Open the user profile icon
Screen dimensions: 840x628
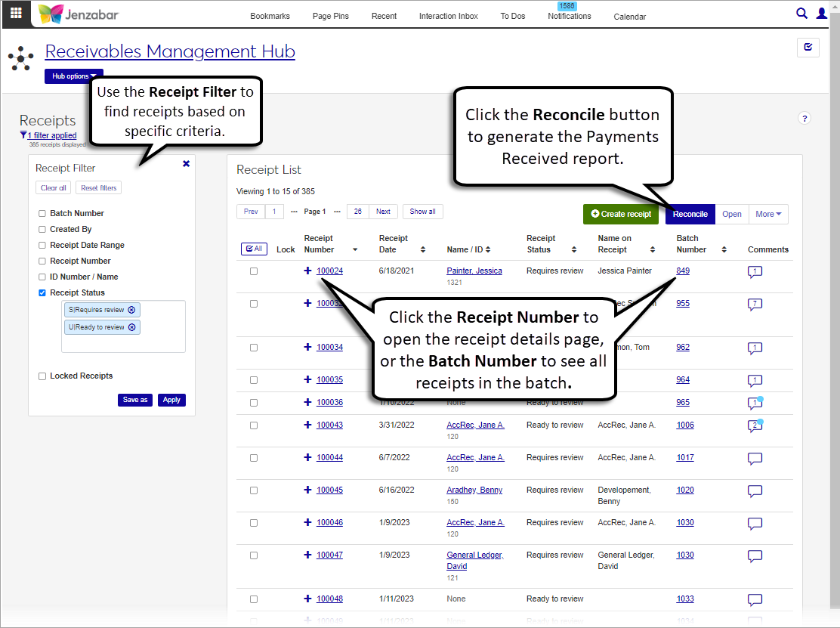coord(822,13)
